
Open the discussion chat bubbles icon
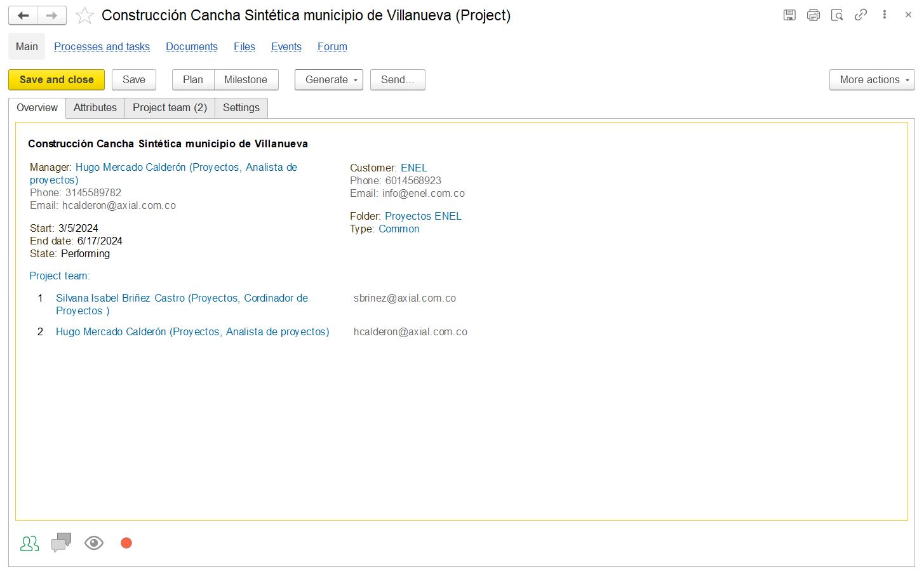pos(61,543)
